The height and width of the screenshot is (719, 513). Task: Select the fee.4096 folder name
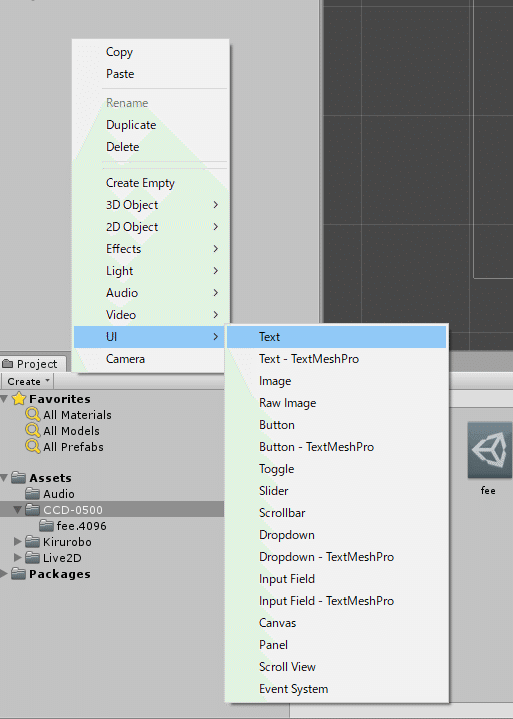click(x=81, y=526)
